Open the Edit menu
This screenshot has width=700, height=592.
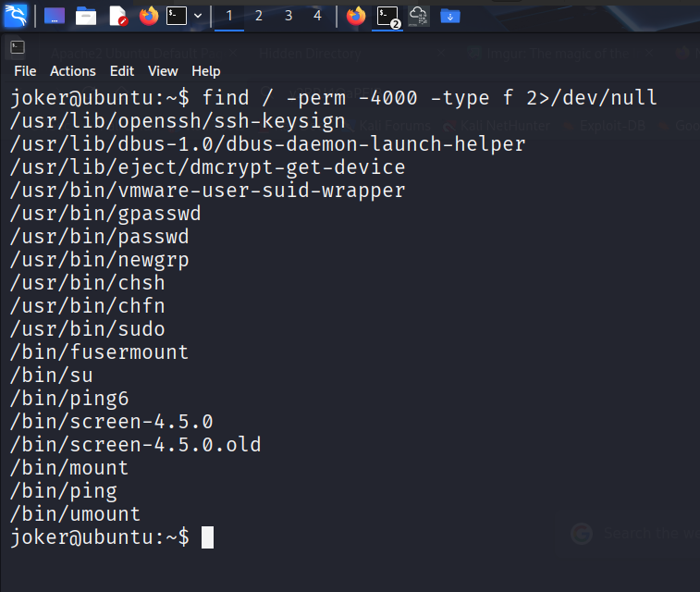pos(122,71)
